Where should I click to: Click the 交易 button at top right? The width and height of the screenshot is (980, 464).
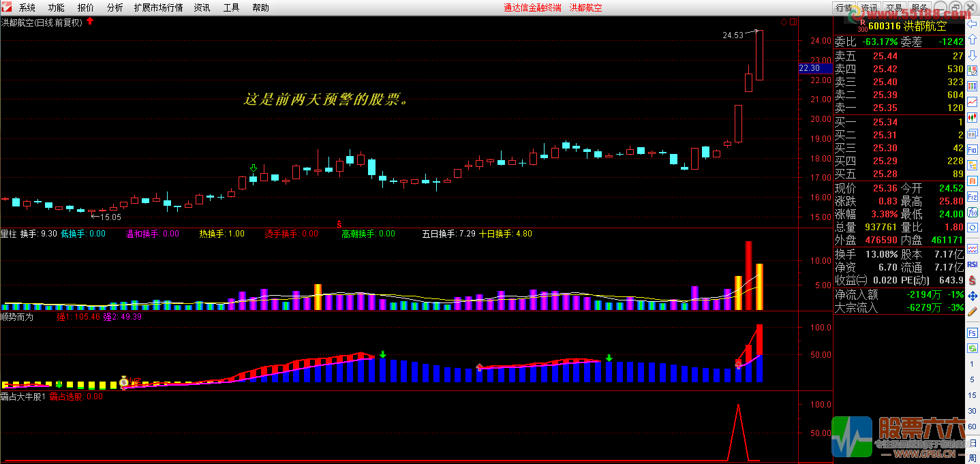pyautogui.click(x=893, y=7)
